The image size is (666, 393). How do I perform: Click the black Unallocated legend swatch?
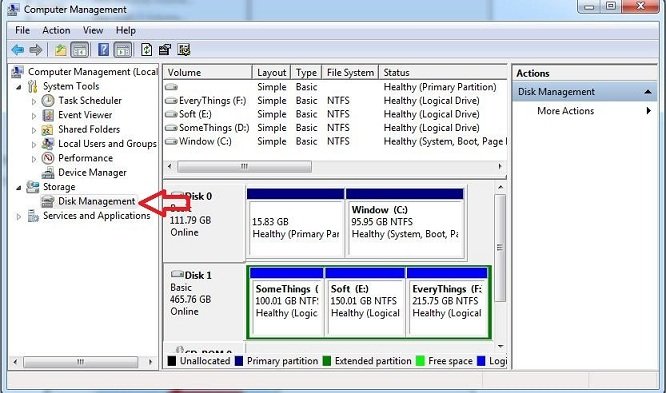click(172, 361)
